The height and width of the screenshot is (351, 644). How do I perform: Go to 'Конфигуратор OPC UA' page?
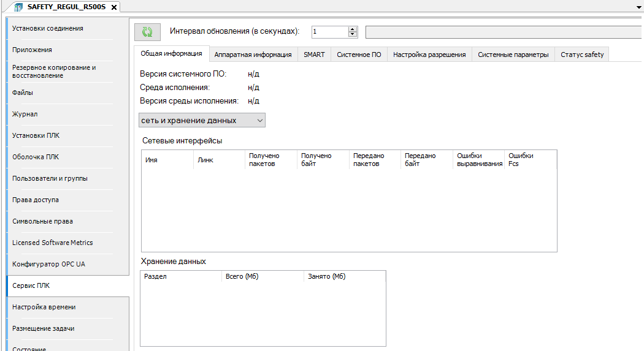coord(48,264)
